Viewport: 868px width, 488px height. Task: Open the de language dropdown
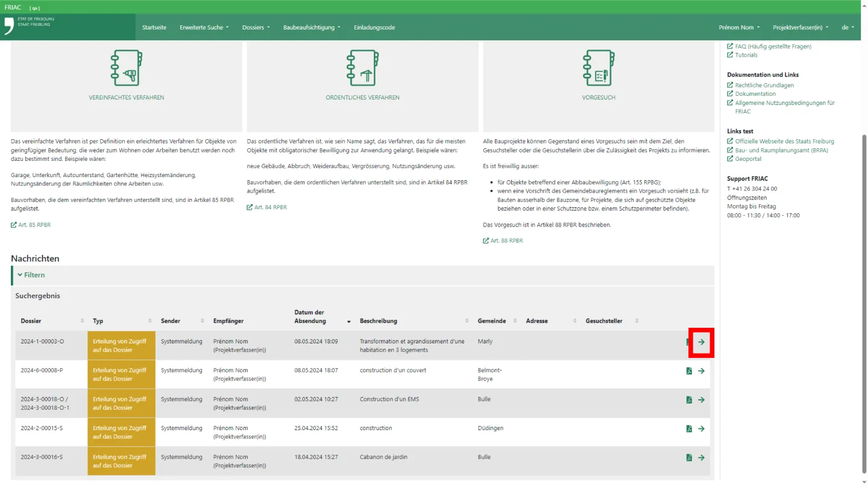[848, 28]
